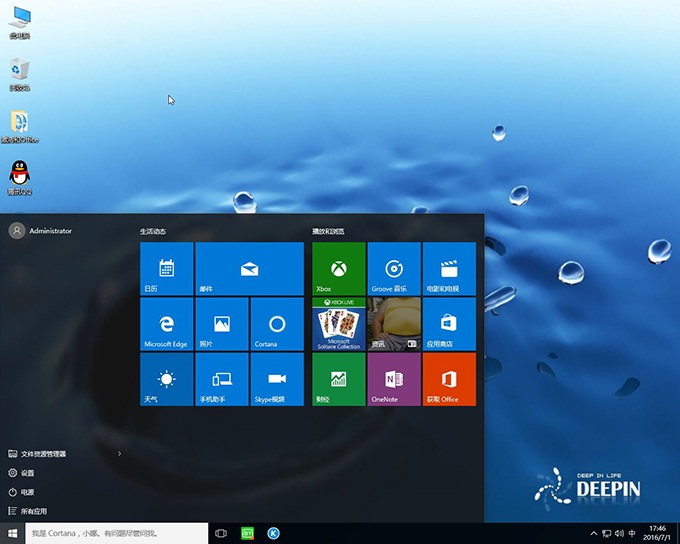Launch the Skype视频 tile
Viewport: 680px width, 544px height.
(277, 379)
